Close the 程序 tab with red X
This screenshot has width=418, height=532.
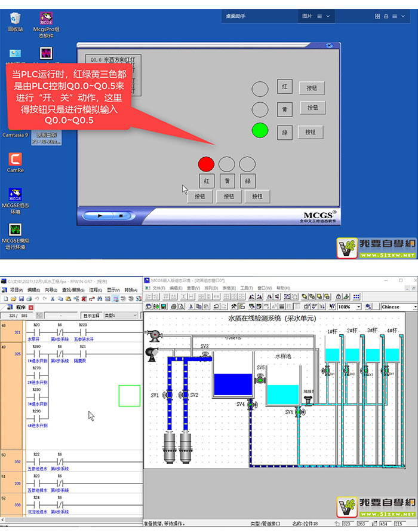(31, 307)
